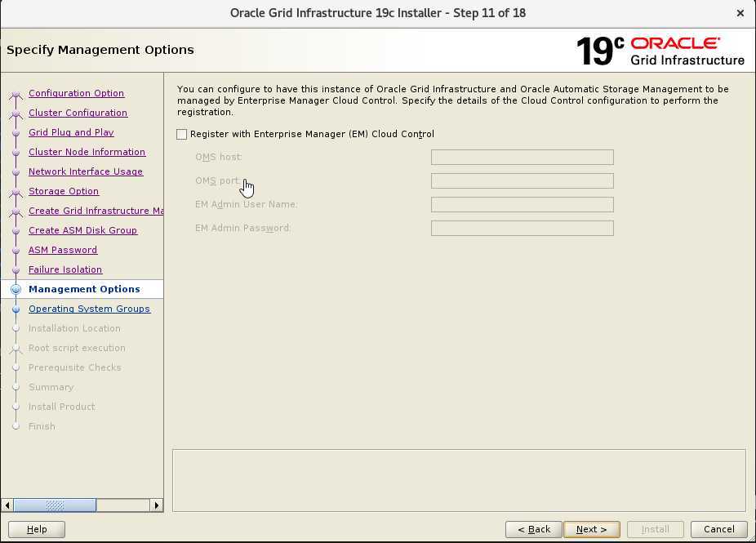Screen dimensions: 756x543
Task: Enable Register with Enterprise Manager Cloud Control checkbox
Action: (x=182, y=134)
